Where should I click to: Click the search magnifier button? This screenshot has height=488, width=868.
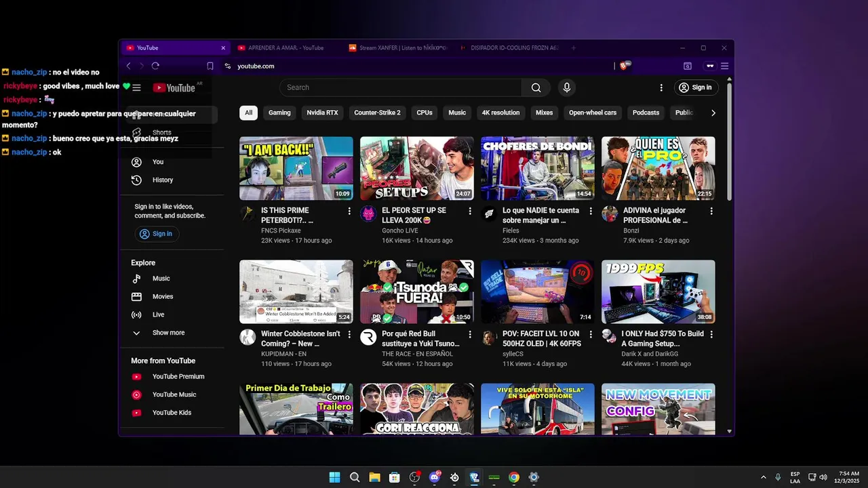click(x=536, y=87)
